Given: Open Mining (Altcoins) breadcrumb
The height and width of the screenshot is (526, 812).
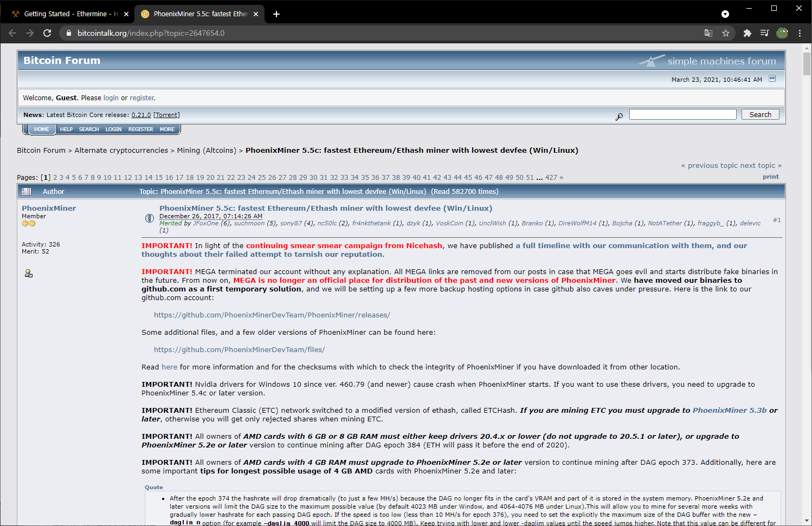Looking at the screenshot, I should click(x=207, y=151).
